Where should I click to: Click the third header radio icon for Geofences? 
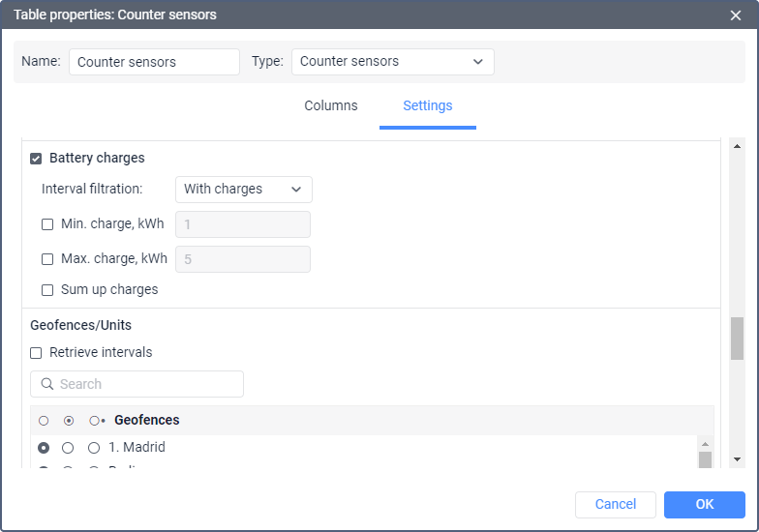(x=95, y=421)
